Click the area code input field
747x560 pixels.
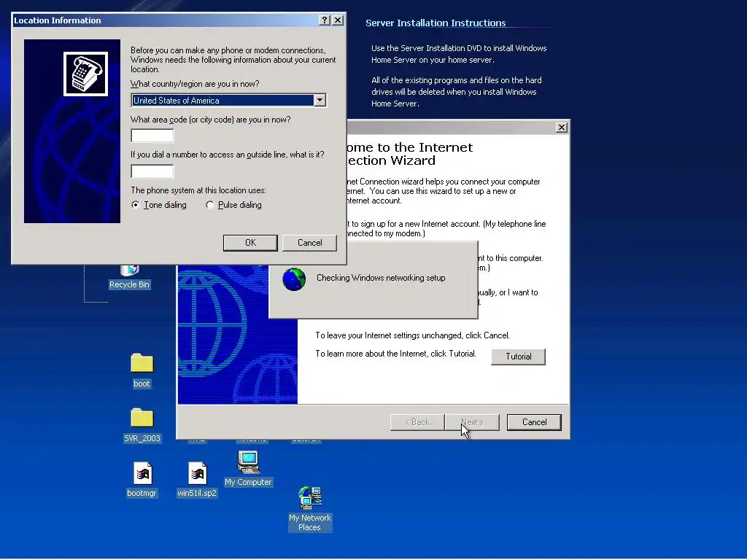[152, 136]
